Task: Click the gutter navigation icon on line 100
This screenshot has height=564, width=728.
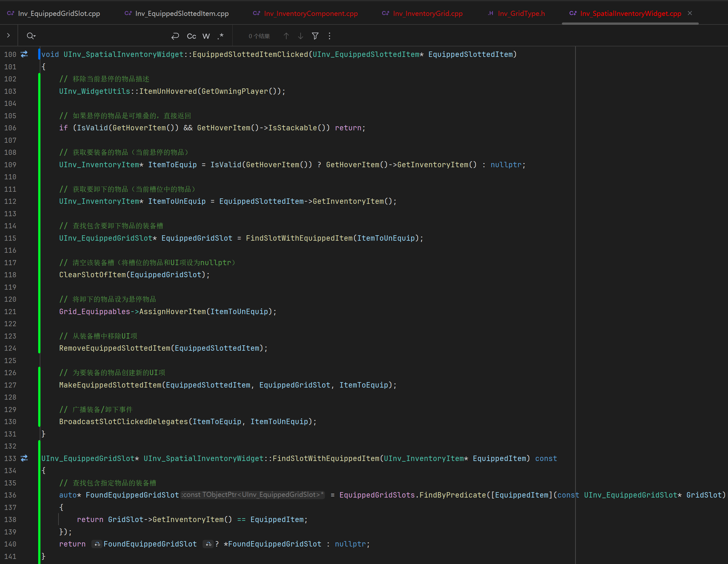Action: (24, 54)
